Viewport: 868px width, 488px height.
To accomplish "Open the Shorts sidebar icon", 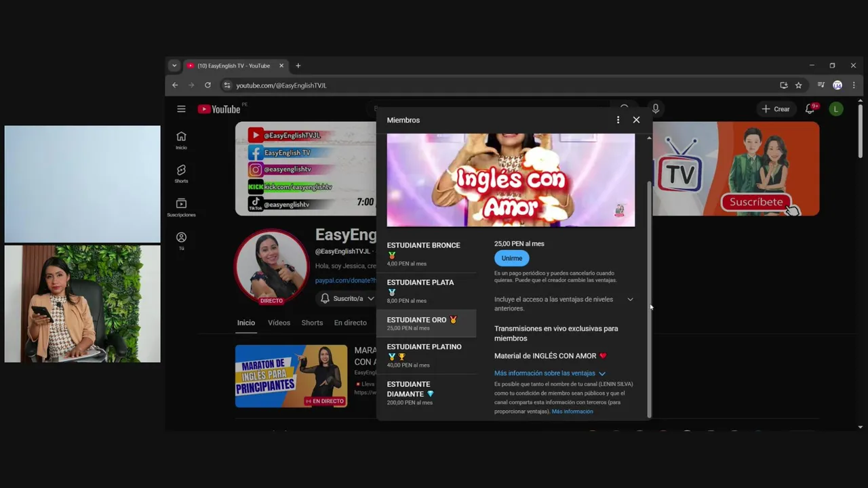I will pyautogui.click(x=181, y=174).
